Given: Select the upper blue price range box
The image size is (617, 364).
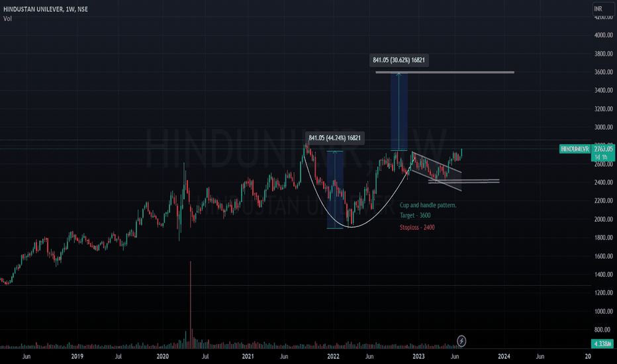Looking at the screenshot, I should (x=399, y=111).
